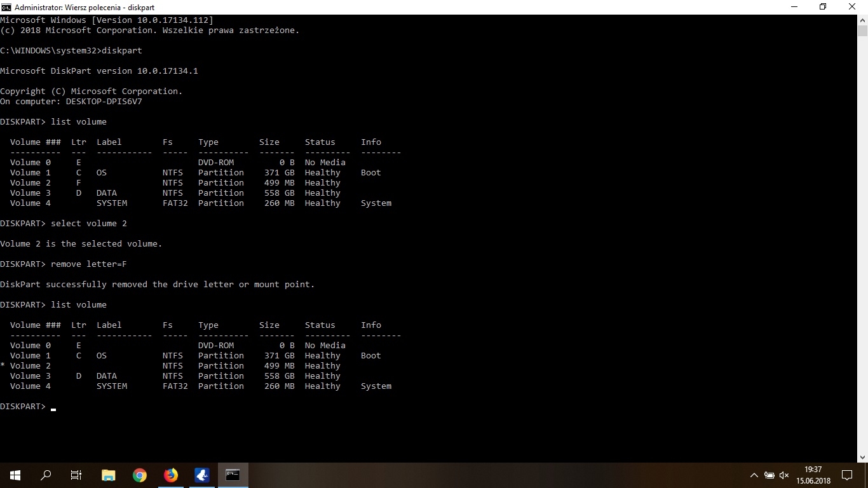Click the 'DISKPART> remove letter=F' line
Screen dimensions: 868x488
64,264
